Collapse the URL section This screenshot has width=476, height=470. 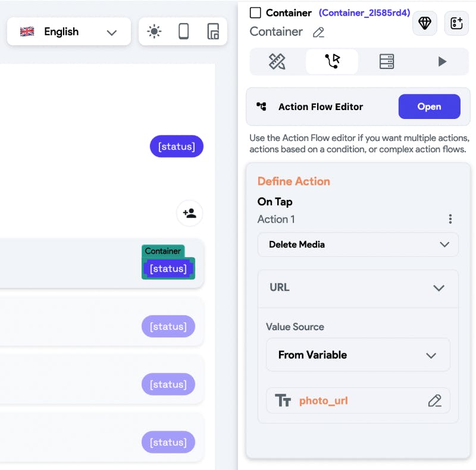pos(439,288)
